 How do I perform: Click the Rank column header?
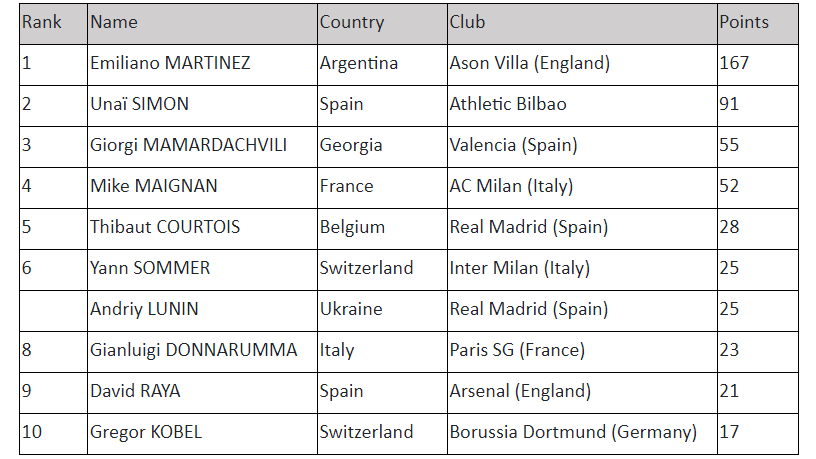tap(42, 22)
